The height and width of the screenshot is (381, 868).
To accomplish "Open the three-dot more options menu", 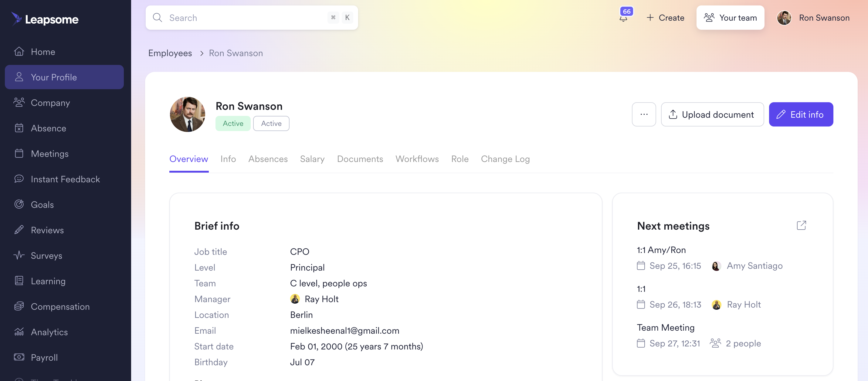I will (x=644, y=114).
